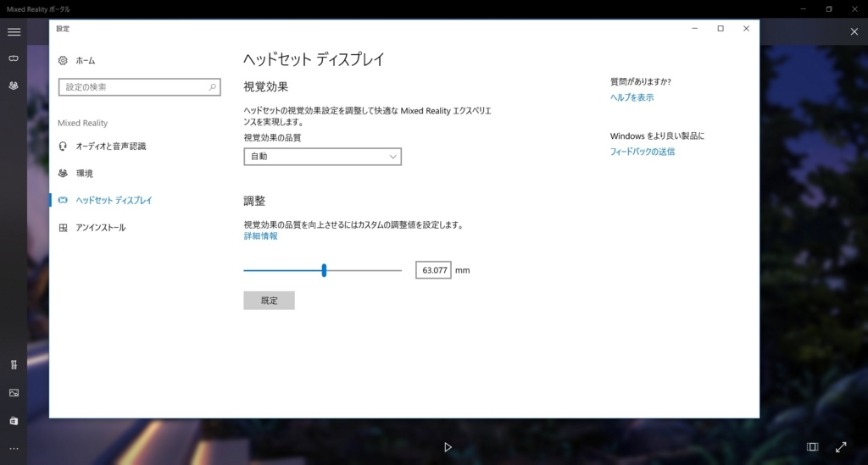Screen dimensions: 868x465
Task: Click the calibration slider thumb
Action: [x=324, y=270]
